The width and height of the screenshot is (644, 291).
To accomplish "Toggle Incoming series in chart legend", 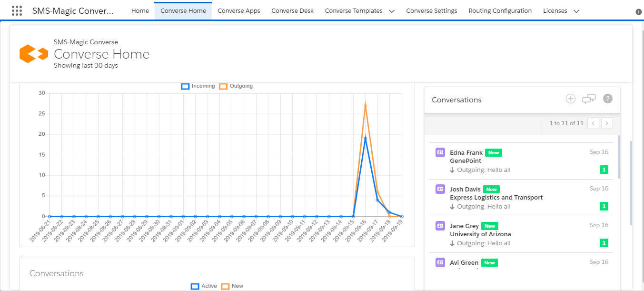I will [198, 86].
